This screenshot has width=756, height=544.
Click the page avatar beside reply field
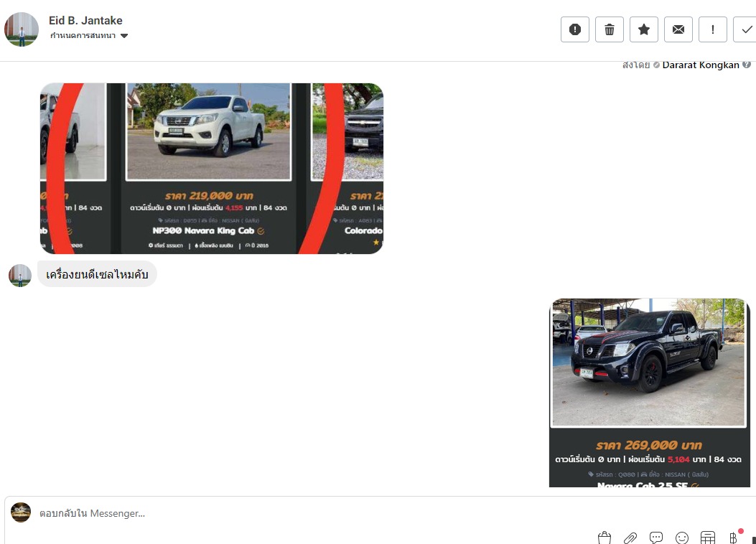click(x=21, y=512)
